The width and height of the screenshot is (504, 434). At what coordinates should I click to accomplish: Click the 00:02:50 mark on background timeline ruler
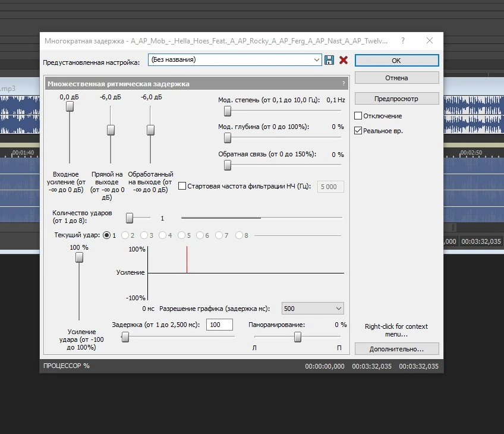pos(471,153)
